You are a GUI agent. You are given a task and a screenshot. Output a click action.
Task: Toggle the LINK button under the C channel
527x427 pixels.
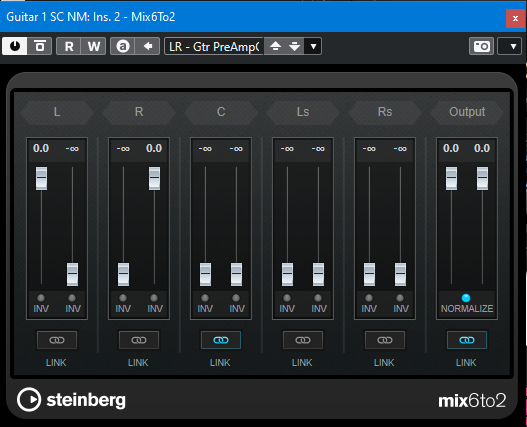click(221, 340)
